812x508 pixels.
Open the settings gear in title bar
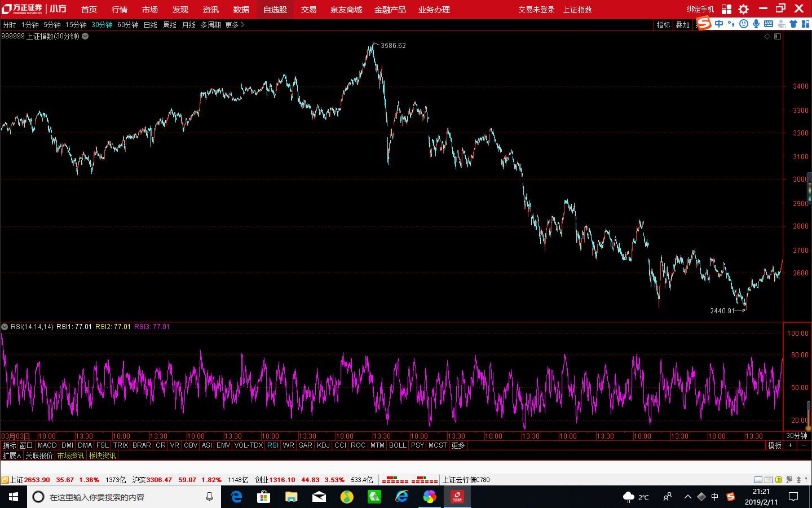tap(744, 9)
